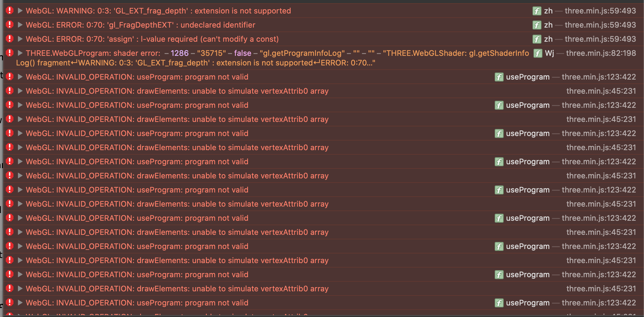Expand the GL_EXT_frag_depth warning details
The height and width of the screenshot is (317, 644).
point(20,11)
